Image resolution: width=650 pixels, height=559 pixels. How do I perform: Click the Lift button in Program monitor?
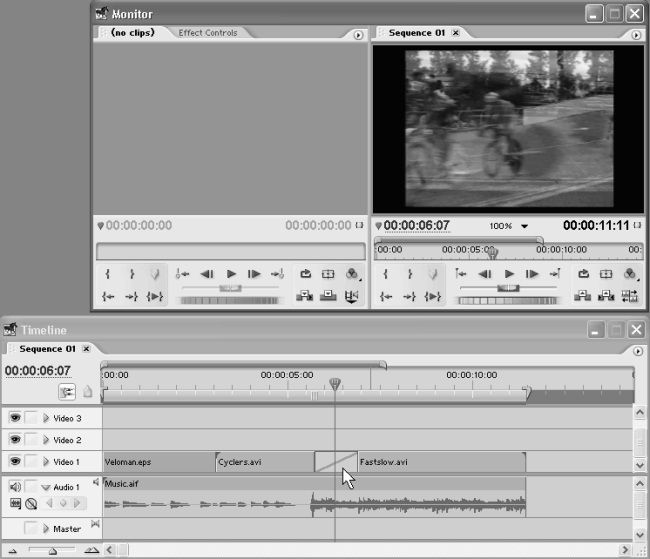tap(582, 296)
